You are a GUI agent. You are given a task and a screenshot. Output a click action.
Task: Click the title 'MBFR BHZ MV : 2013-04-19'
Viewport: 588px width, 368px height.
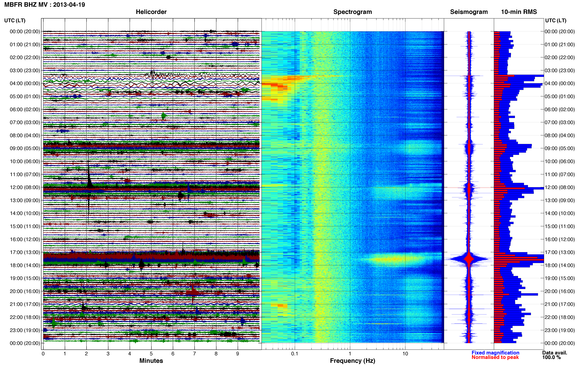tap(45, 5)
